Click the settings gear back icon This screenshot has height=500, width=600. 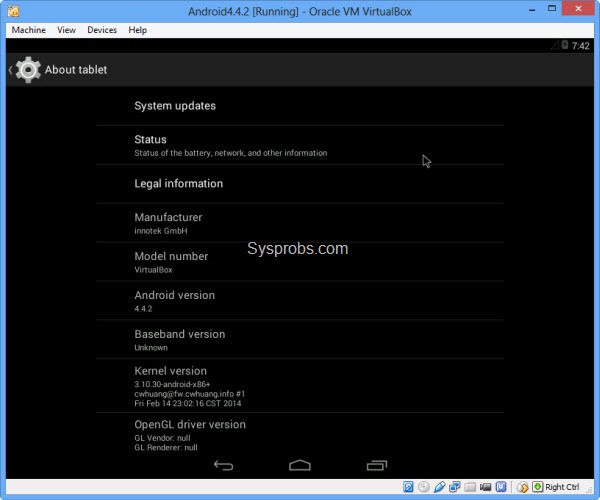[25, 70]
